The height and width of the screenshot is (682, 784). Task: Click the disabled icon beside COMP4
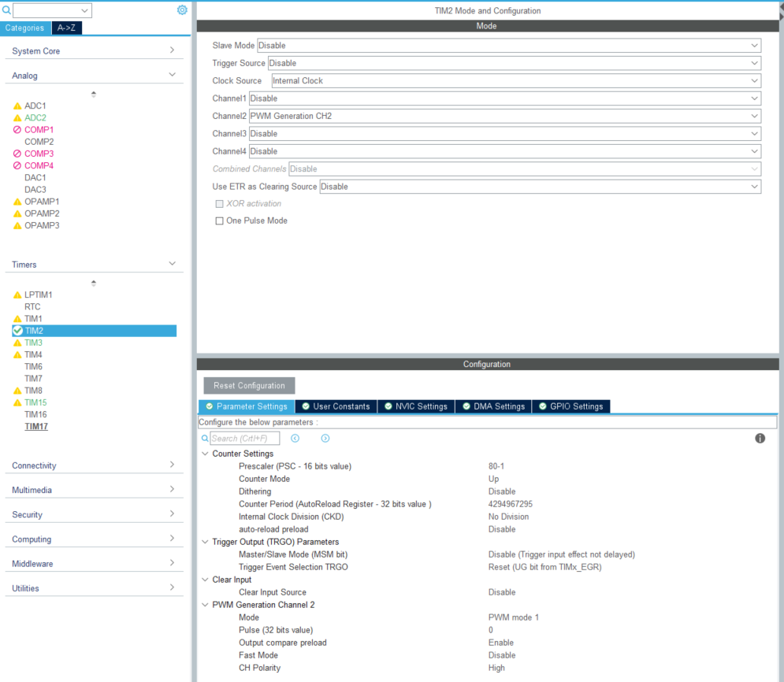tap(17, 166)
